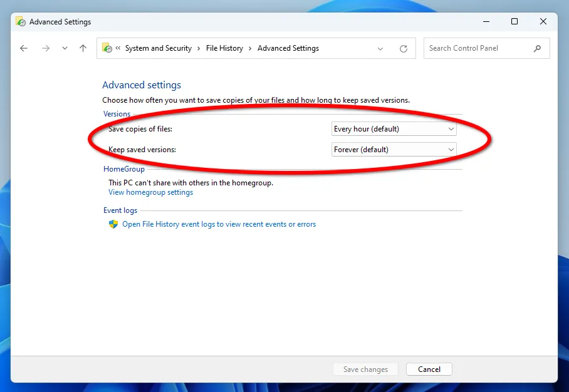Click the Advanced Settings title bar icon
Viewport: 569px width, 392px height.
(21, 21)
